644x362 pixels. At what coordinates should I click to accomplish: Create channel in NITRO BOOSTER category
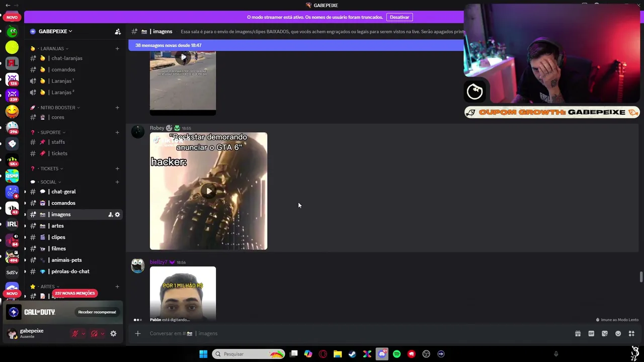point(117,108)
